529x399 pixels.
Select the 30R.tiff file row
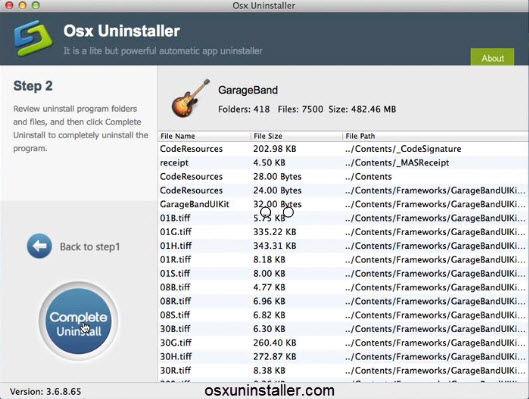tap(343, 370)
